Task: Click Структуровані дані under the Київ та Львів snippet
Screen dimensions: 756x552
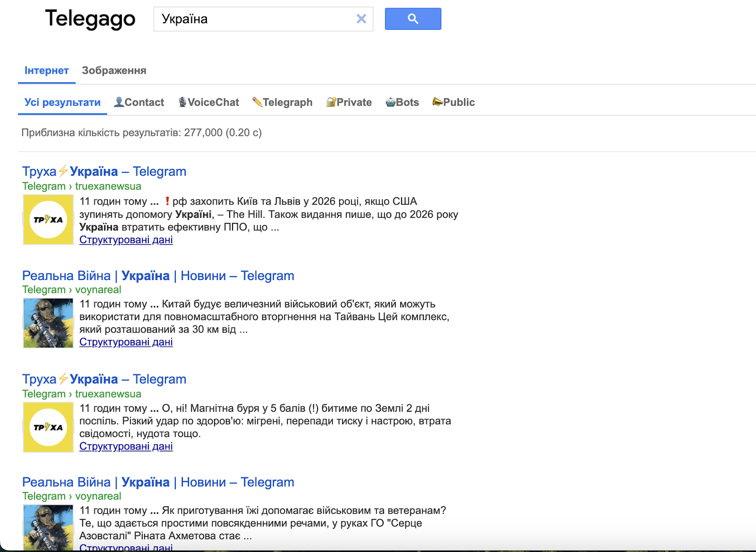Action: click(x=126, y=240)
